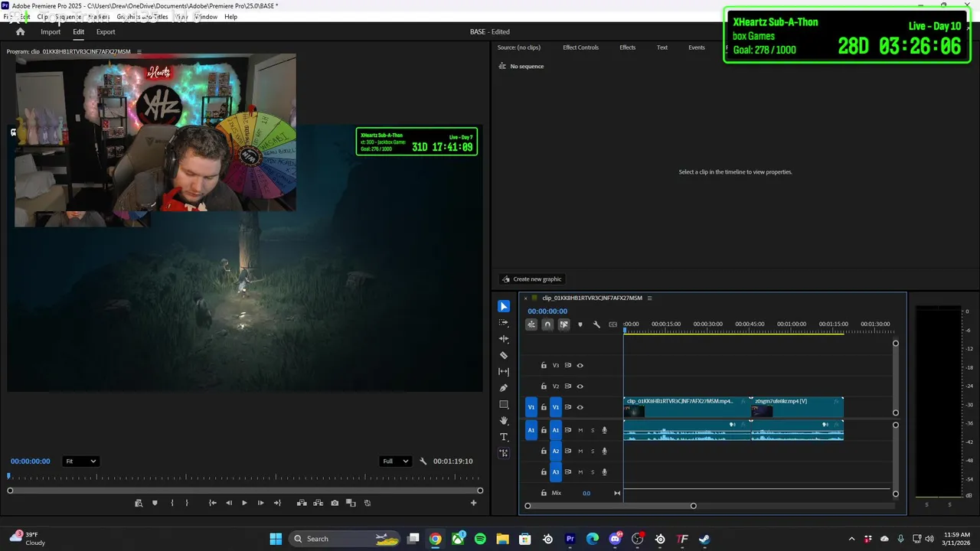Open the Program monitor panel menu
Image resolution: width=980 pixels, height=551 pixels.
(139, 51)
